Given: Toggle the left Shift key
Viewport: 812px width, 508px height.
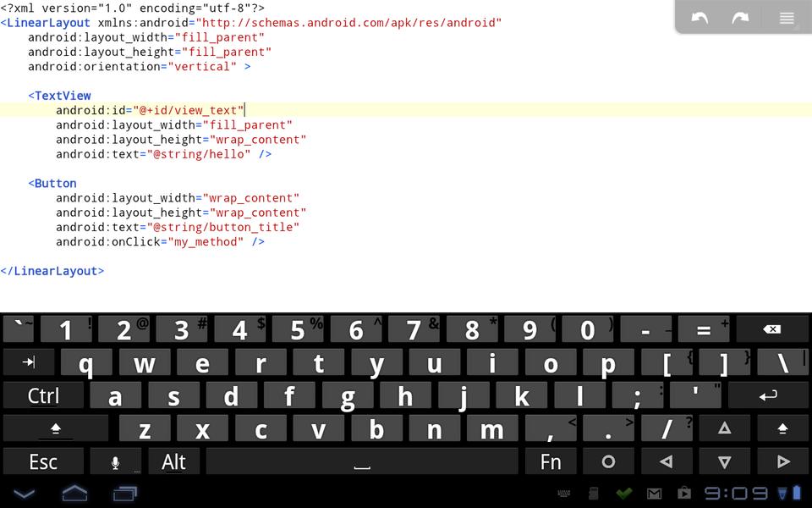Looking at the screenshot, I should (56, 428).
